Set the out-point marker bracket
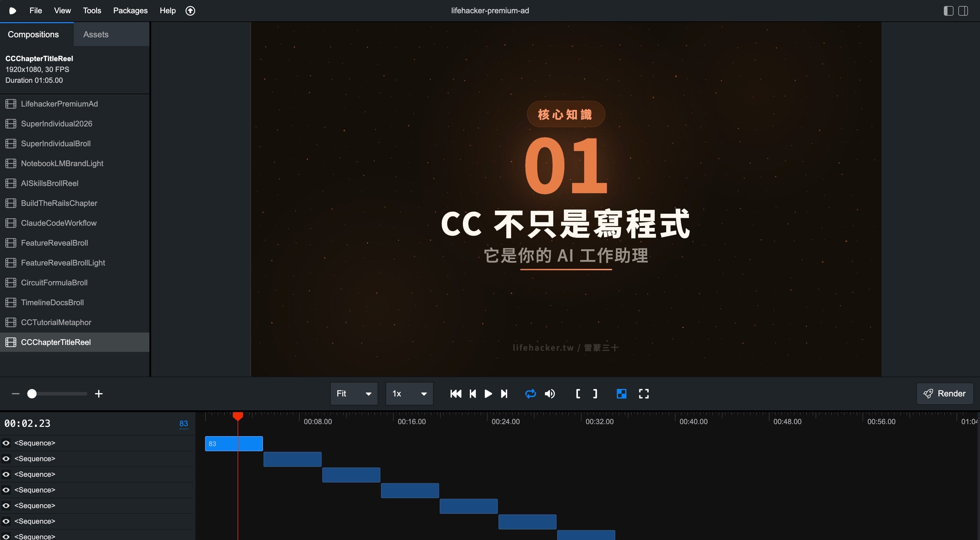 coord(595,394)
